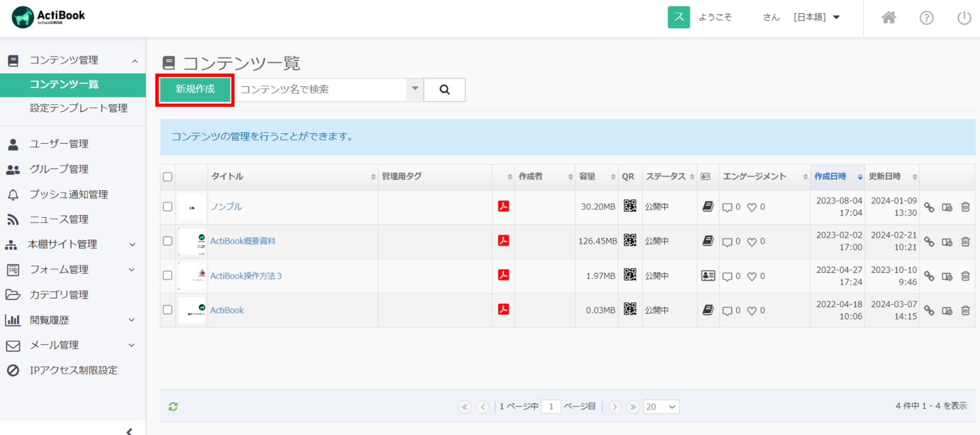Open QR code for ノンブル
The image size is (980, 435).
[x=630, y=206]
